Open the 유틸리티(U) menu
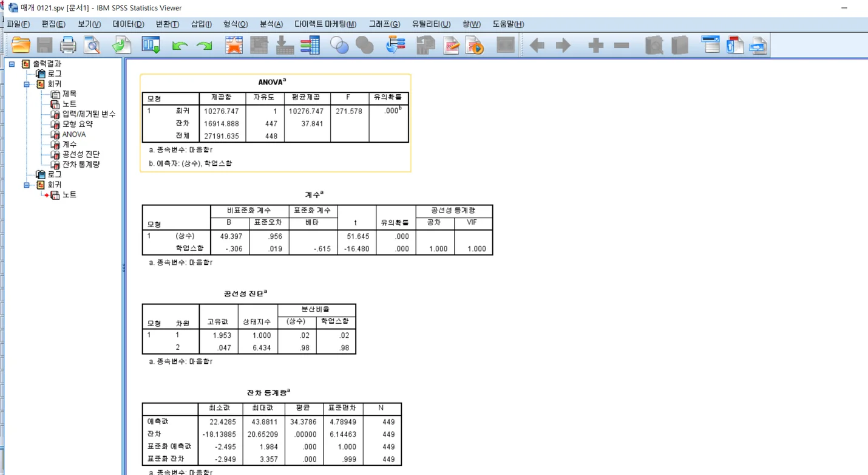This screenshot has height=475, width=868. click(431, 24)
